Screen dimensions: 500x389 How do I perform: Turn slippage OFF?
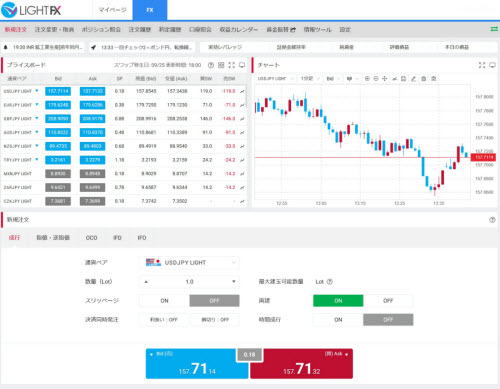pos(214,301)
